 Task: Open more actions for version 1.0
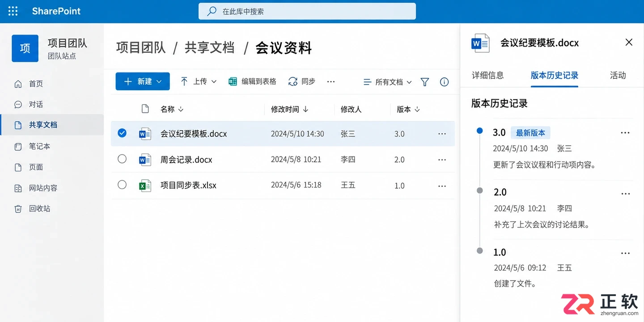coord(625,254)
